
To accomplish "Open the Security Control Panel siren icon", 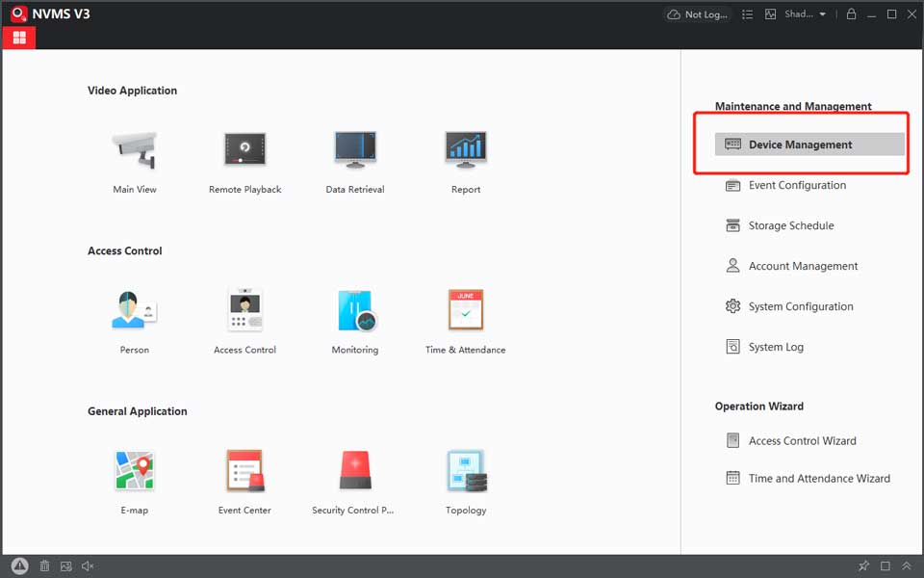I will (354, 471).
